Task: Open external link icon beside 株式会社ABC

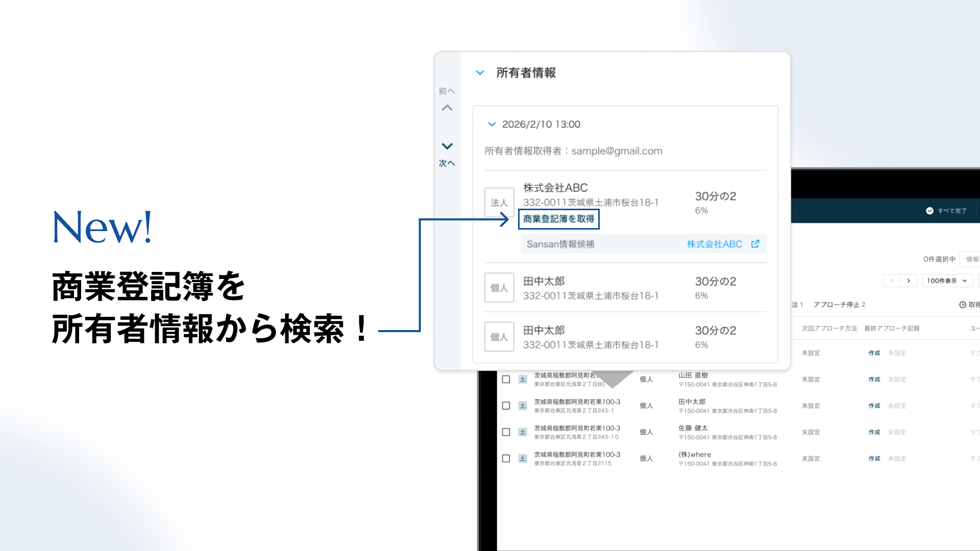Action: pyautogui.click(x=755, y=244)
